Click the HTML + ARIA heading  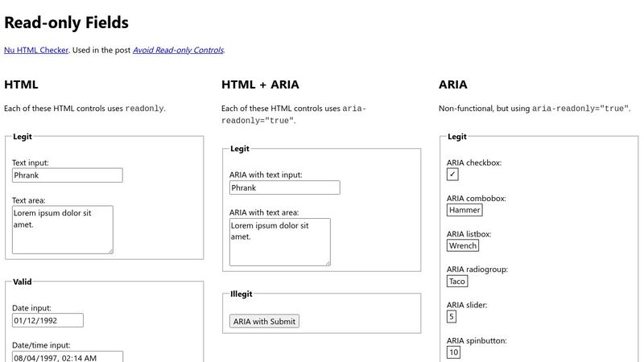260,84
